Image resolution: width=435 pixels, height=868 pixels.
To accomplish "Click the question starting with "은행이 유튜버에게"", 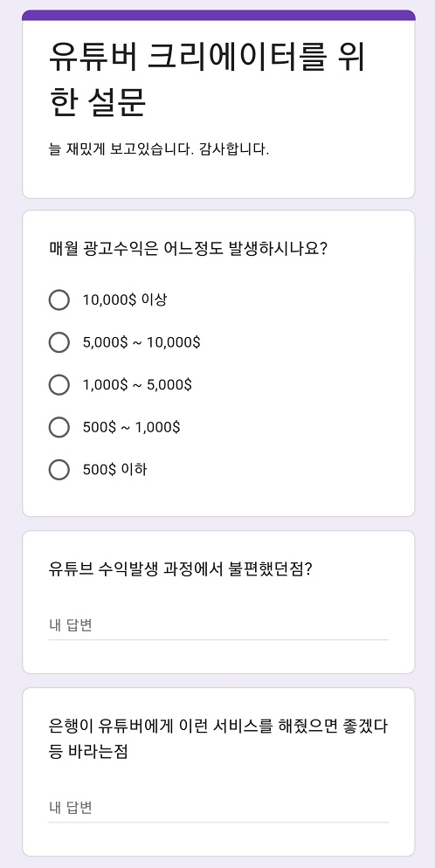I will point(218,739).
